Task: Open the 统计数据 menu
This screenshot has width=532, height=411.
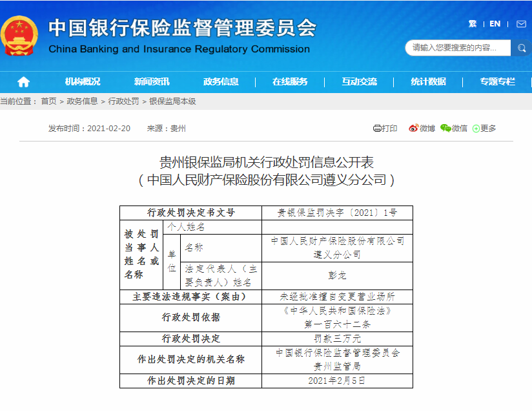Action: 428,81
